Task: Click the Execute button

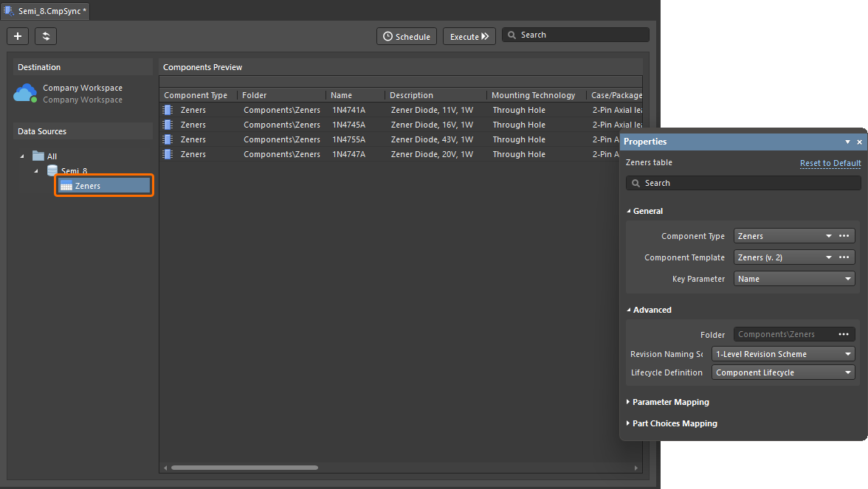Action: point(469,36)
